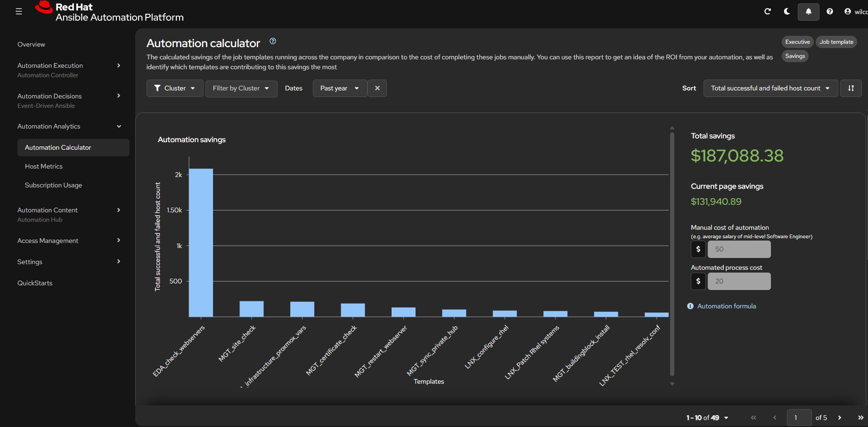Go to previous page arrow

click(775, 418)
